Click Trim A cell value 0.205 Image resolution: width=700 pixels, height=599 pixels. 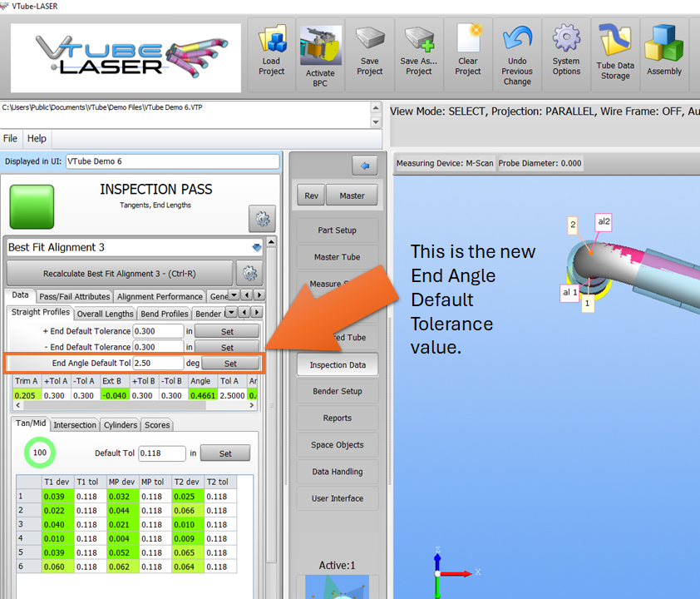click(25, 395)
